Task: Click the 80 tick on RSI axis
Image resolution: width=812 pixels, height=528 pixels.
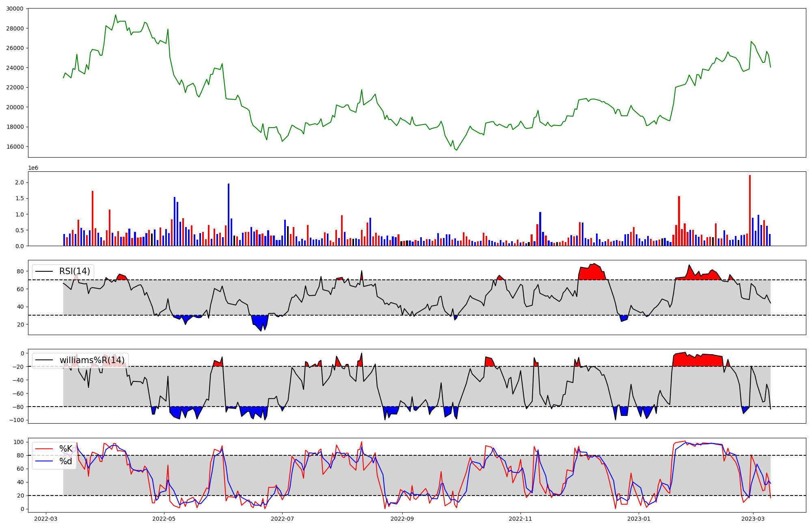Action: (x=21, y=271)
